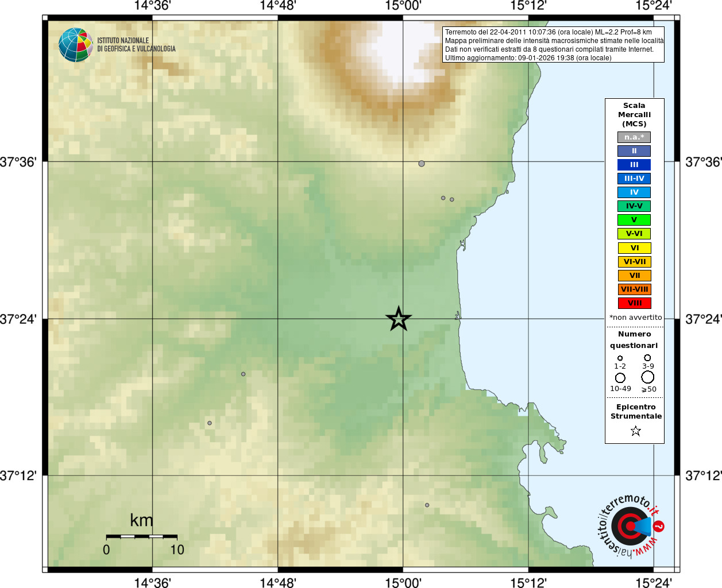Select the VI-VII intensity swatch

(x=635, y=262)
